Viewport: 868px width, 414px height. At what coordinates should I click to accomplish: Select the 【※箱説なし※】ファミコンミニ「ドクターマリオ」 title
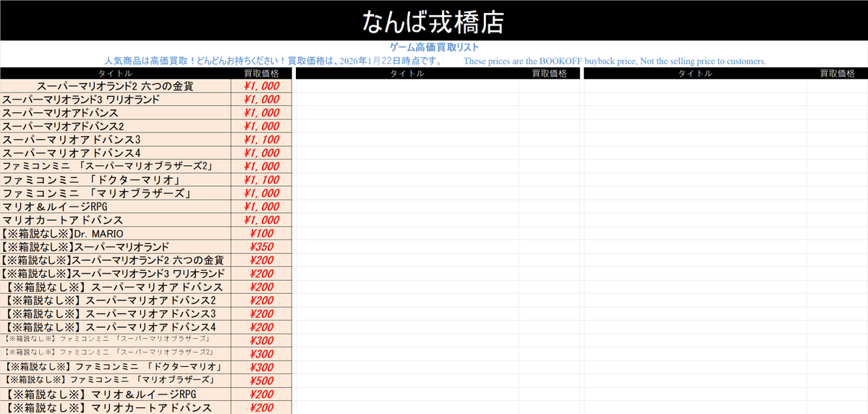tap(116, 367)
